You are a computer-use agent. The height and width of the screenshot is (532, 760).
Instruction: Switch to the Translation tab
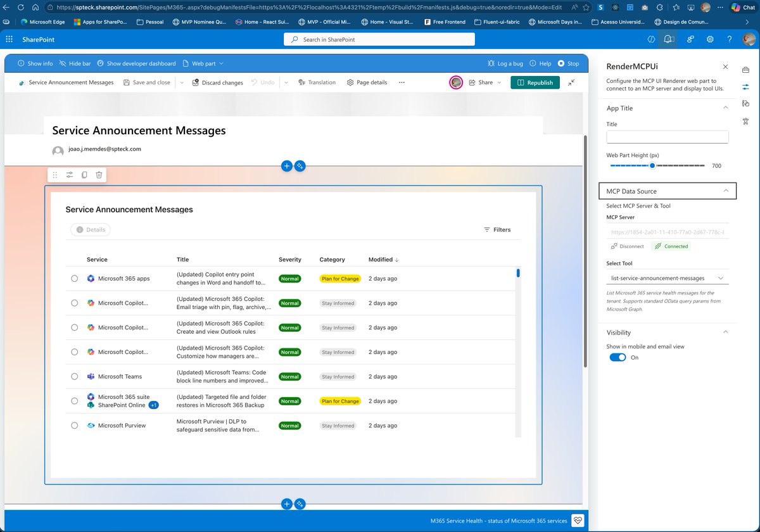(x=317, y=82)
